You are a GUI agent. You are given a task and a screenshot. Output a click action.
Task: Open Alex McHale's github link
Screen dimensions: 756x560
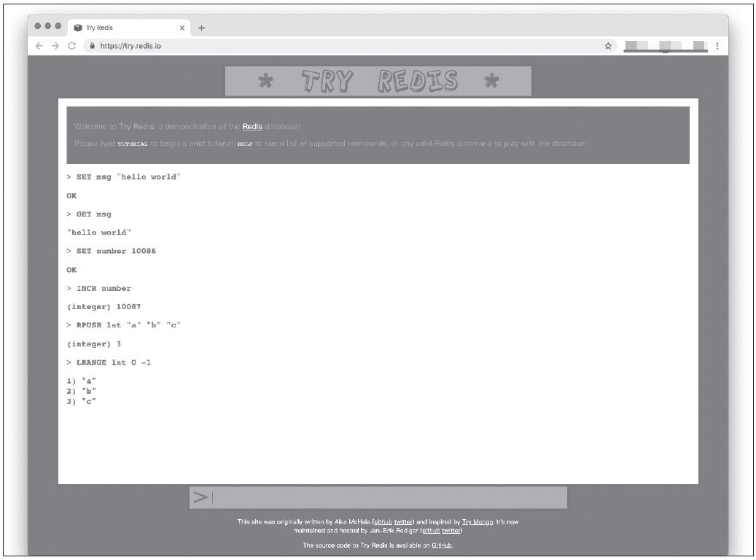383,522
